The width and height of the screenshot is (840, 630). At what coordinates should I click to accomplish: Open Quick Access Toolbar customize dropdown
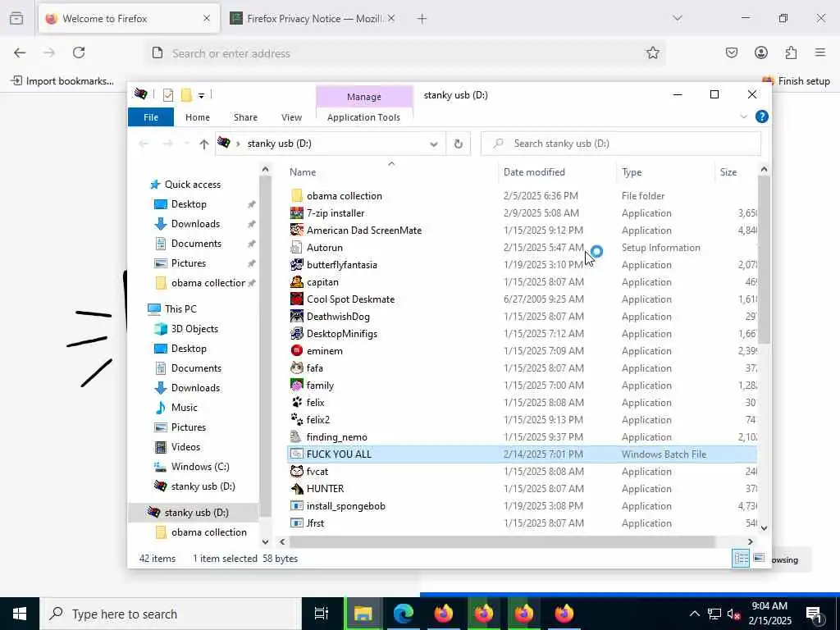point(202,95)
